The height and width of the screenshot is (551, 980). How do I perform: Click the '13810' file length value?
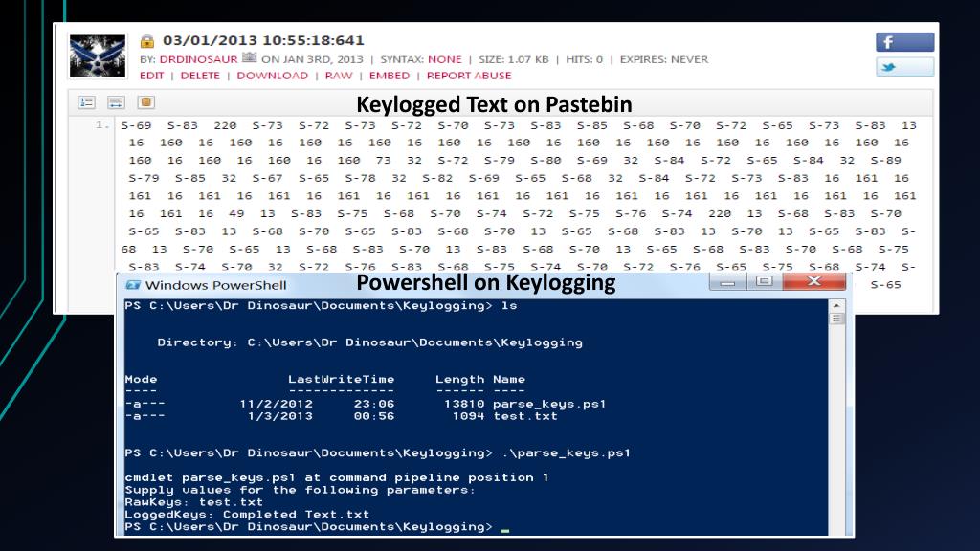click(x=464, y=405)
